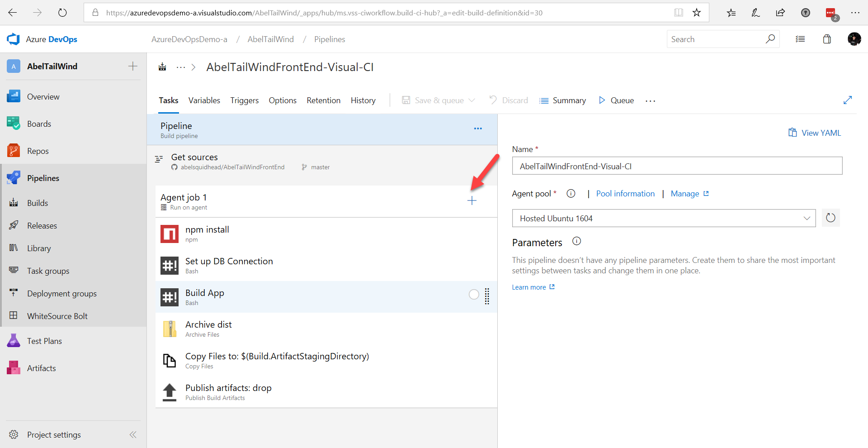The width and height of the screenshot is (868, 448).
Task: Open the Manage agent pools link
Action: (x=689, y=194)
